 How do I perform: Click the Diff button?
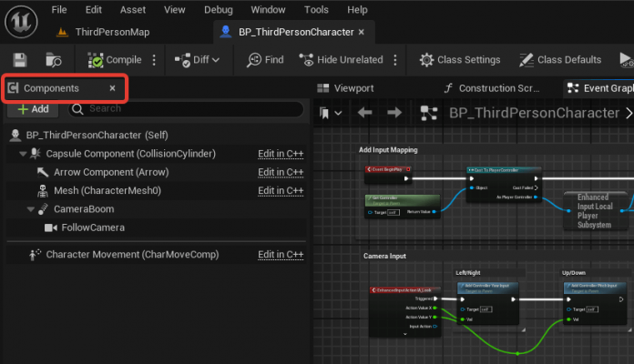pyautogui.click(x=192, y=60)
